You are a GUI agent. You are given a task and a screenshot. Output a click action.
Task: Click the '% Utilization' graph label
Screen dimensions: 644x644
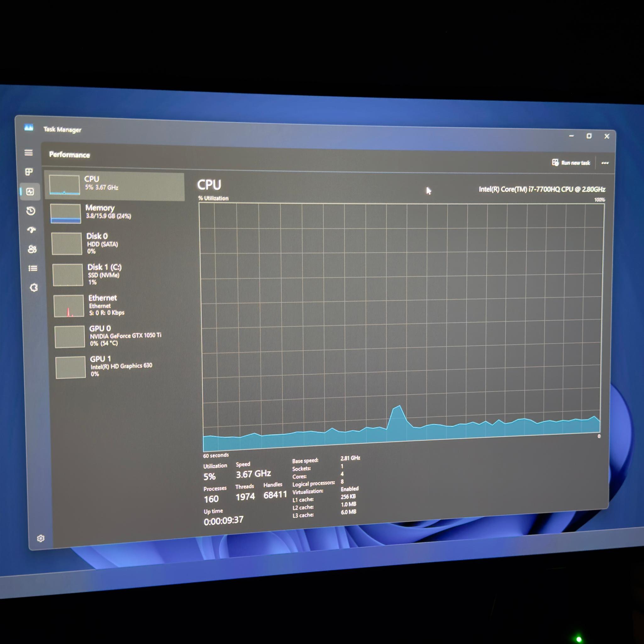[x=213, y=198]
